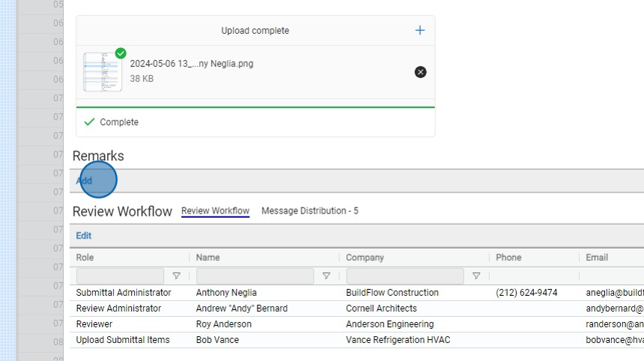Sort by the Role column header
This screenshot has height=361, width=644.
click(85, 258)
